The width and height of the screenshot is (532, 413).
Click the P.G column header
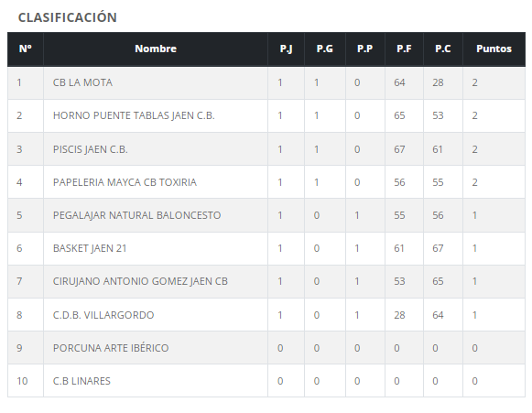pos(325,49)
